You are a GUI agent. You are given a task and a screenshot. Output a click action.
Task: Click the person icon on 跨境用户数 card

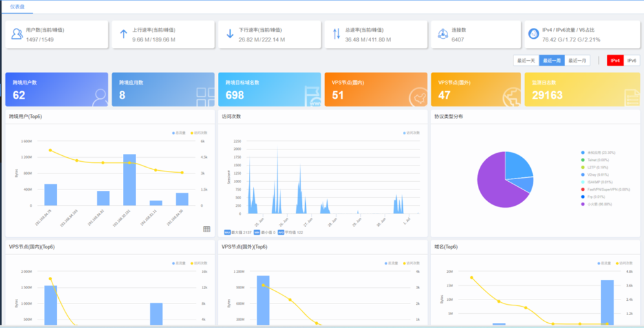pos(100,98)
